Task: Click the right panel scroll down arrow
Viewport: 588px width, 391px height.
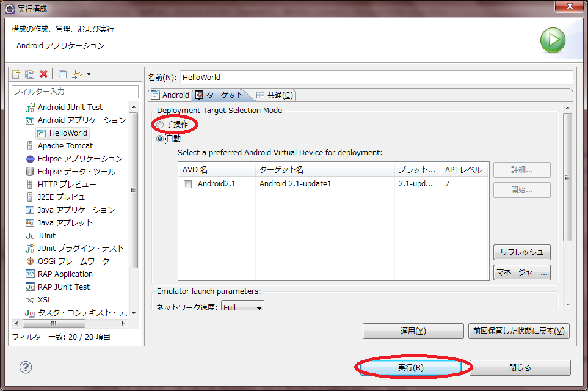Action: [568, 305]
